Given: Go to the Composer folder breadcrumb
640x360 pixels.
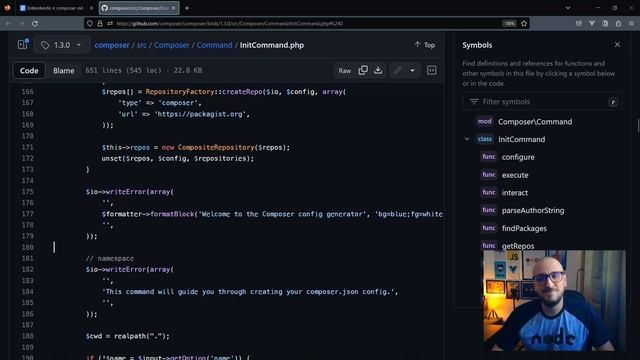Looking at the screenshot, I should tap(171, 45).
